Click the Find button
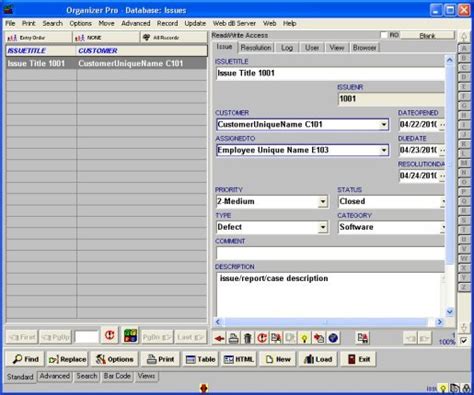This screenshot has width=474, height=395. pos(25,359)
